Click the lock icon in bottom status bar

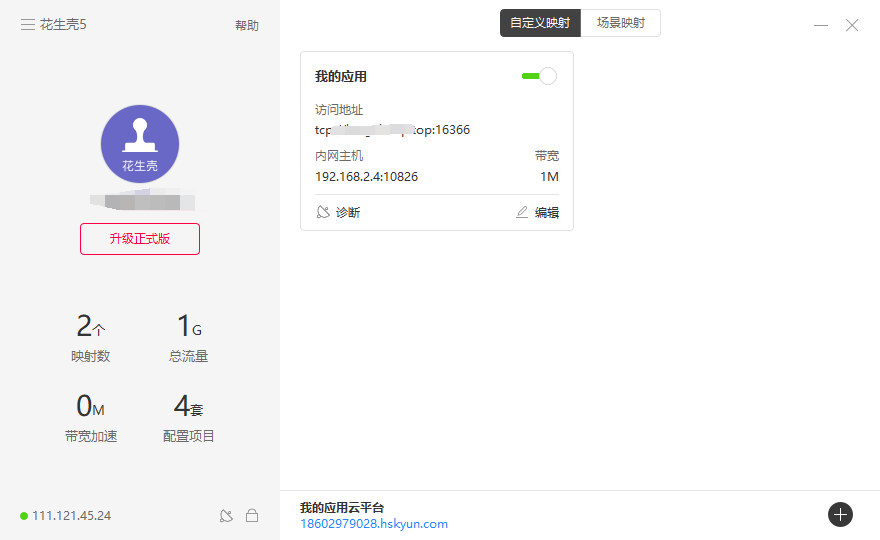(x=252, y=515)
